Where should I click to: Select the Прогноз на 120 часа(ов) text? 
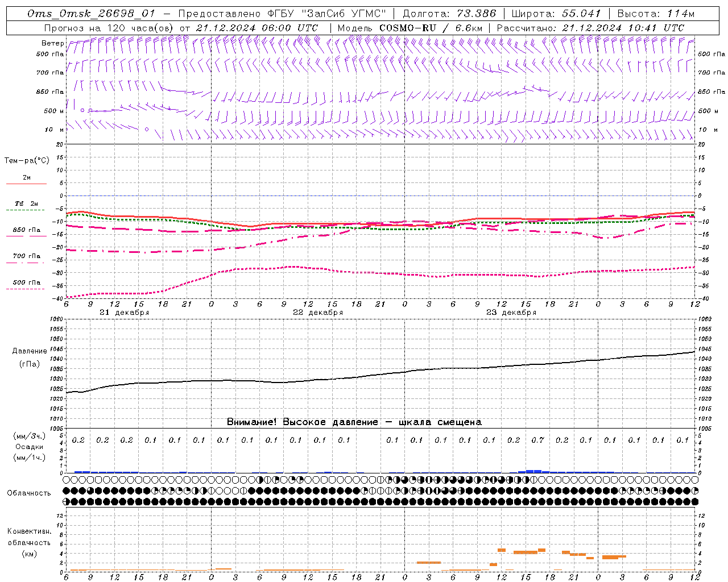pos(109,28)
